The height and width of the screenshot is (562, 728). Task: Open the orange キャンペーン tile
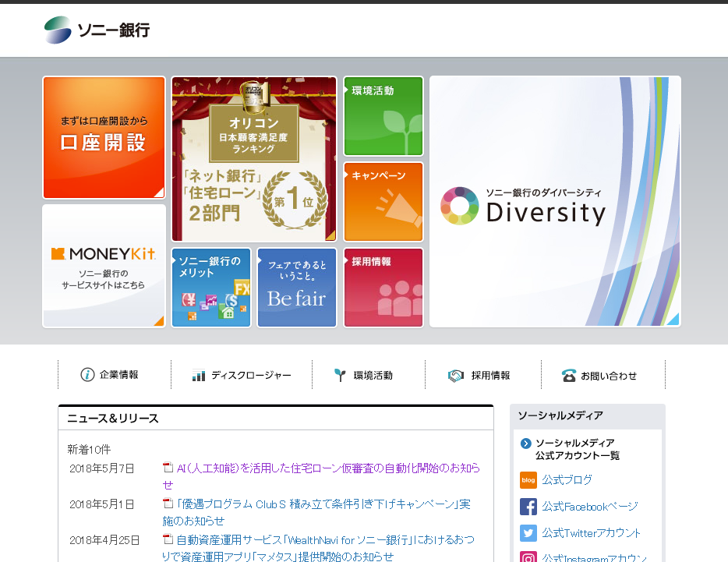pos(383,202)
